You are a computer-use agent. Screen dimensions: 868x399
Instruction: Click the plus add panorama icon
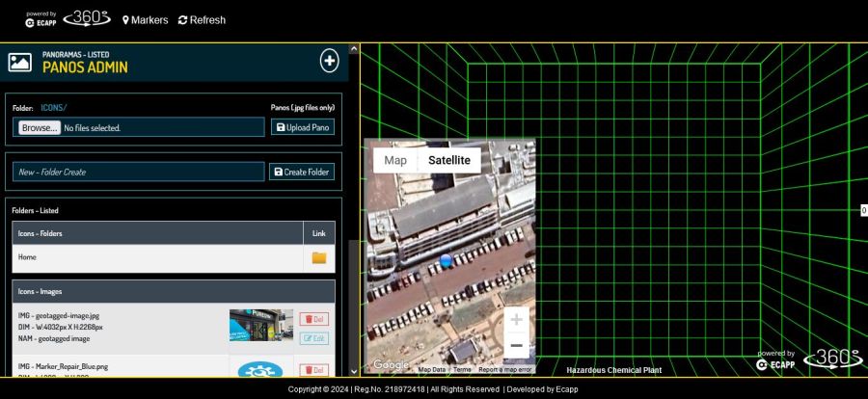tap(330, 61)
